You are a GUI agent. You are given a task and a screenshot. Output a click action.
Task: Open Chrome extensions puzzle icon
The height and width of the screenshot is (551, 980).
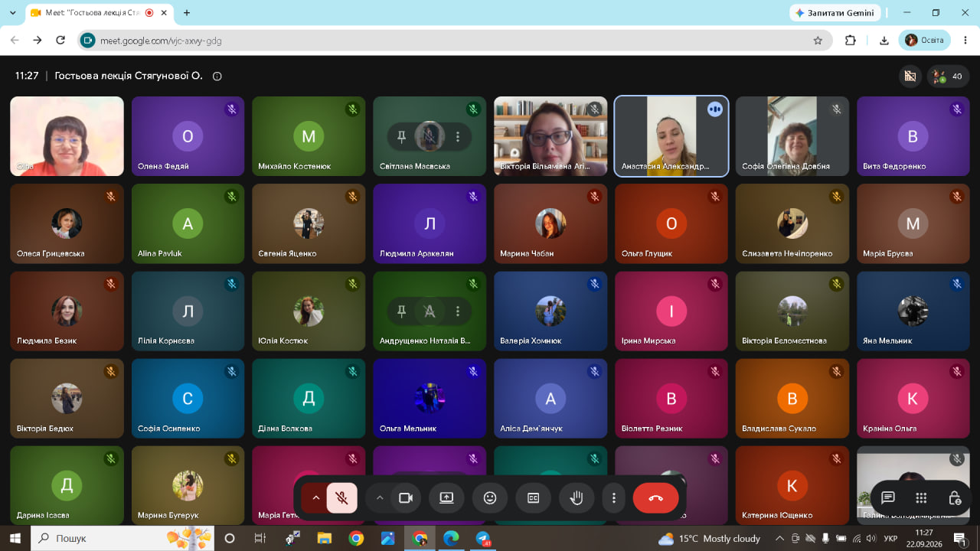[x=850, y=41]
